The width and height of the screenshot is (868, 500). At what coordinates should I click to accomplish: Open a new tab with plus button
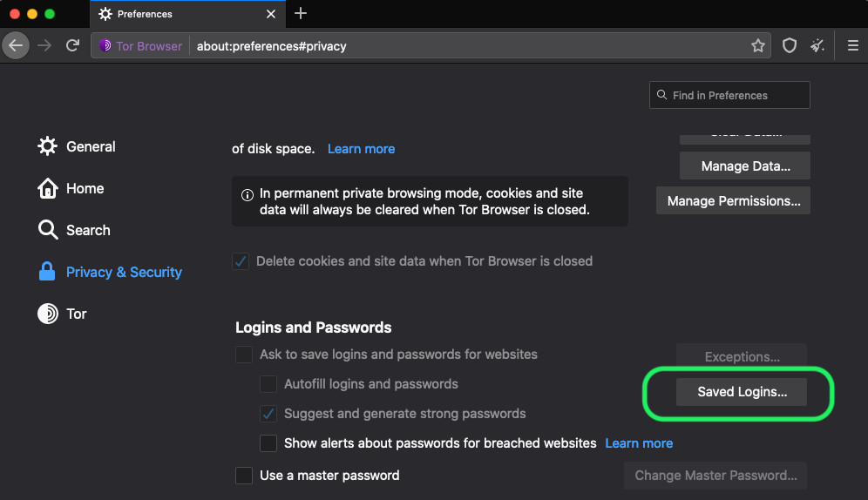pyautogui.click(x=301, y=14)
